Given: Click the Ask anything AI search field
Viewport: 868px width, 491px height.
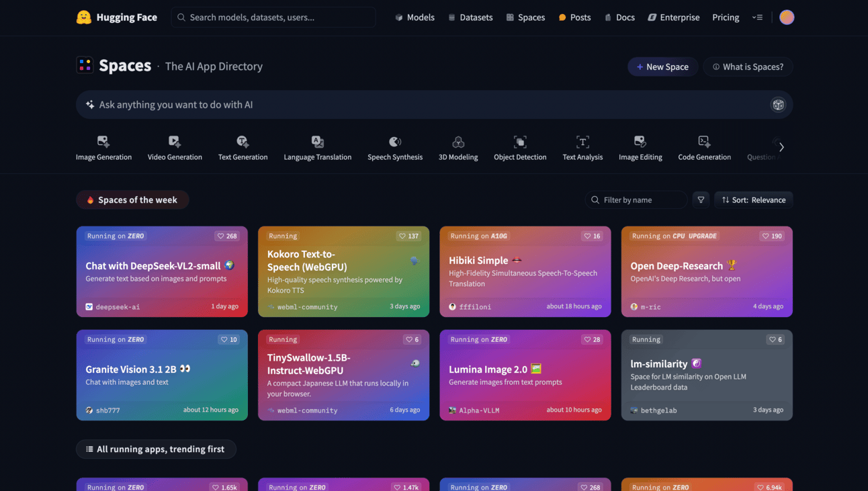Looking at the screenshot, I should 434,105.
